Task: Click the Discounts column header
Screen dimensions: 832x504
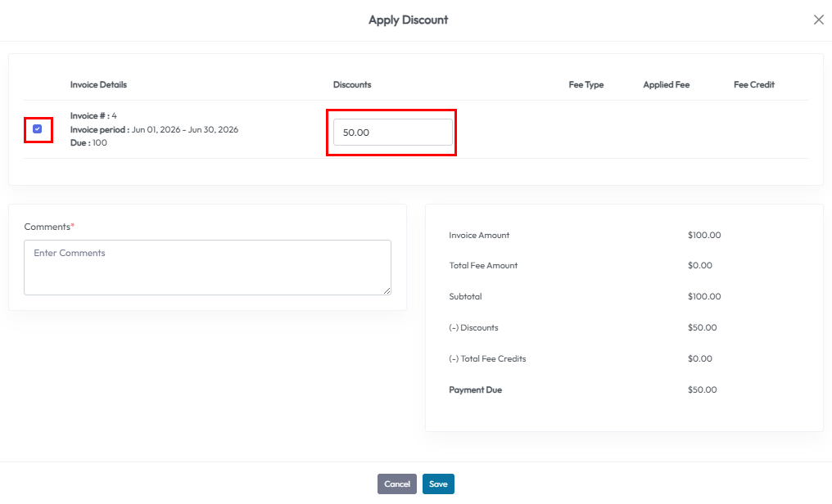Action: (352, 85)
